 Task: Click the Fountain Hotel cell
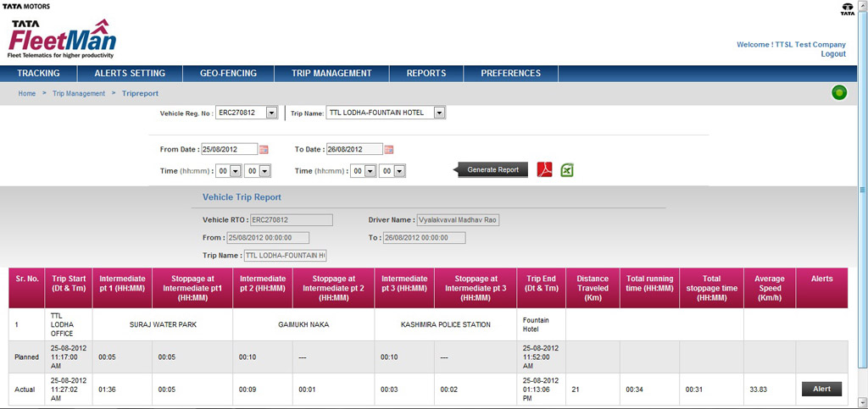point(542,324)
